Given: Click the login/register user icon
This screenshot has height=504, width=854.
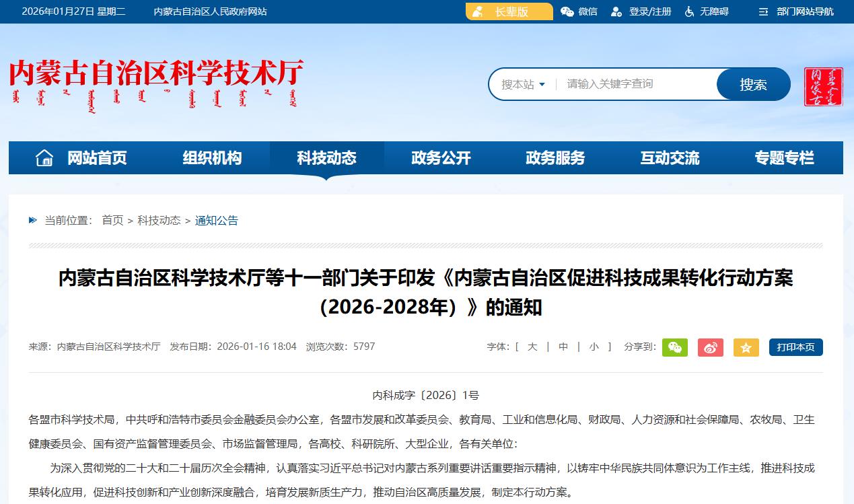Looking at the screenshot, I should (x=616, y=11).
